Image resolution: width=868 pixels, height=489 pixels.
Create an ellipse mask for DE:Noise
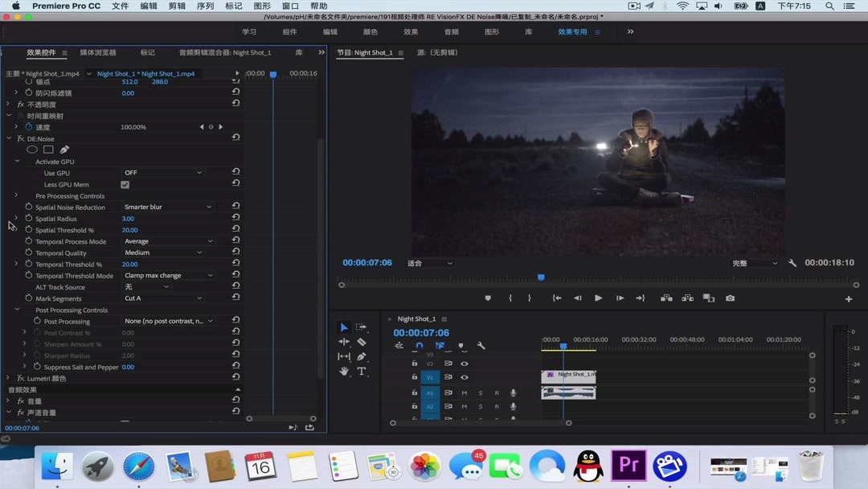click(32, 150)
